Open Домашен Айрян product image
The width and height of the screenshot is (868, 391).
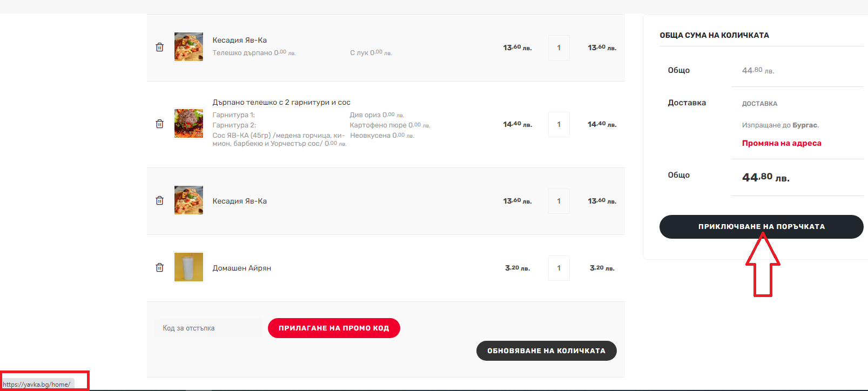click(x=189, y=267)
